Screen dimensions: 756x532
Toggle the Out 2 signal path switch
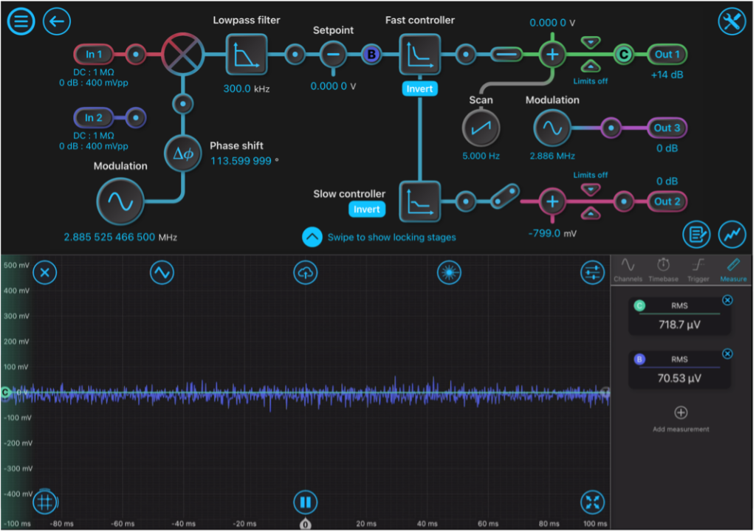click(506, 201)
